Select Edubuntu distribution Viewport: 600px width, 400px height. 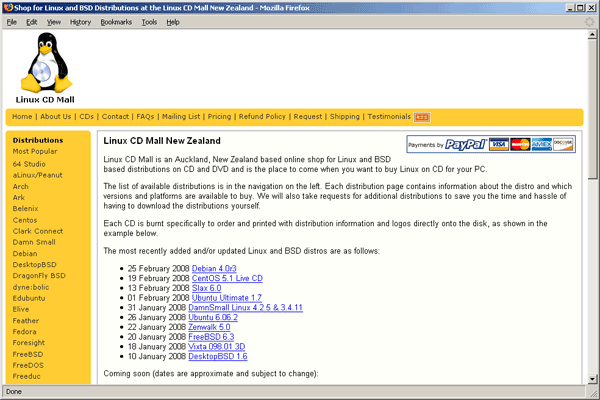[x=29, y=298]
